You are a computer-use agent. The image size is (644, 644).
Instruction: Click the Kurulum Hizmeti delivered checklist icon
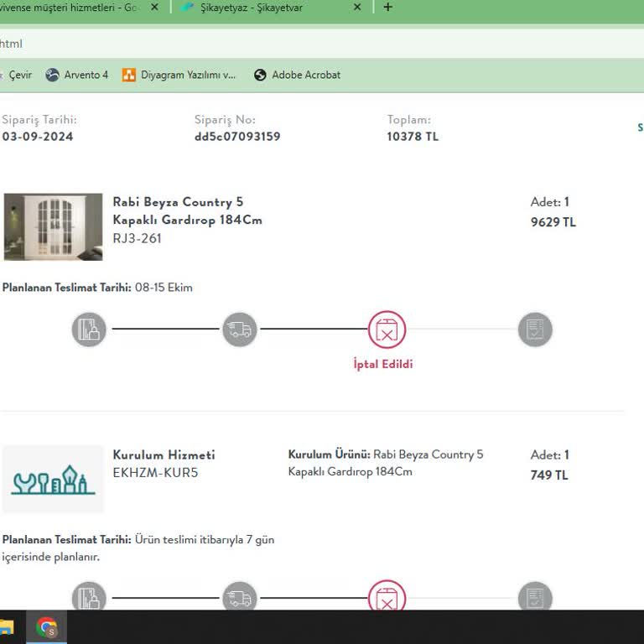tap(535, 596)
